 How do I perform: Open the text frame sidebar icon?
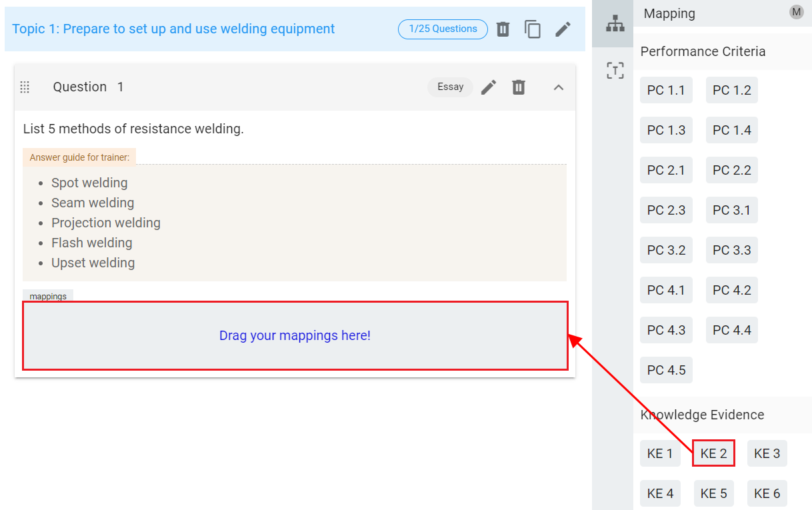click(x=615, y=70)
